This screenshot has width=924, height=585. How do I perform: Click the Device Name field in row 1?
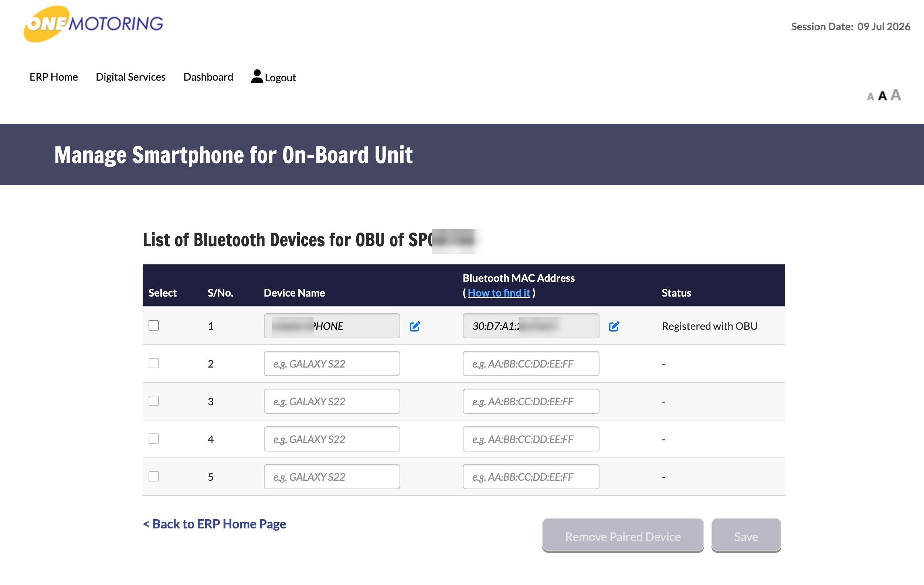[x=332, y=326]
